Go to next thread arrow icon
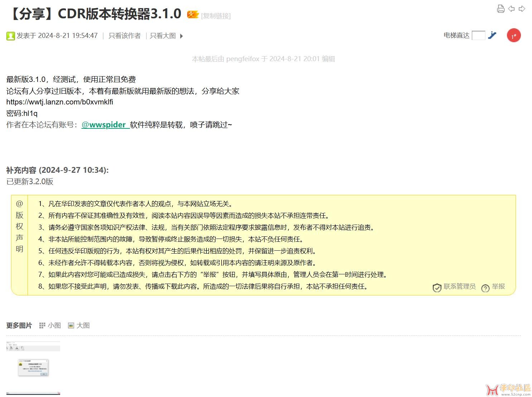The width and height of the screenshot is (532, 397). (522, 9)
